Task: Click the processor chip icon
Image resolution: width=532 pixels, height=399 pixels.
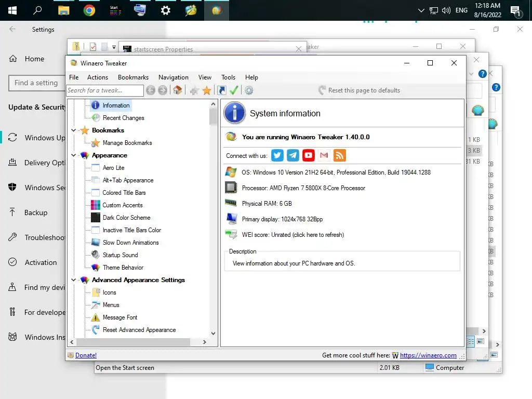Action: (231, 188)
